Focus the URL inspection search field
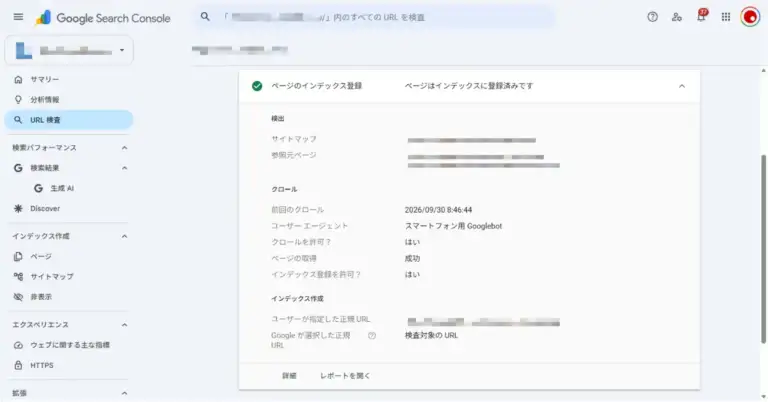 tap(375, 17)
